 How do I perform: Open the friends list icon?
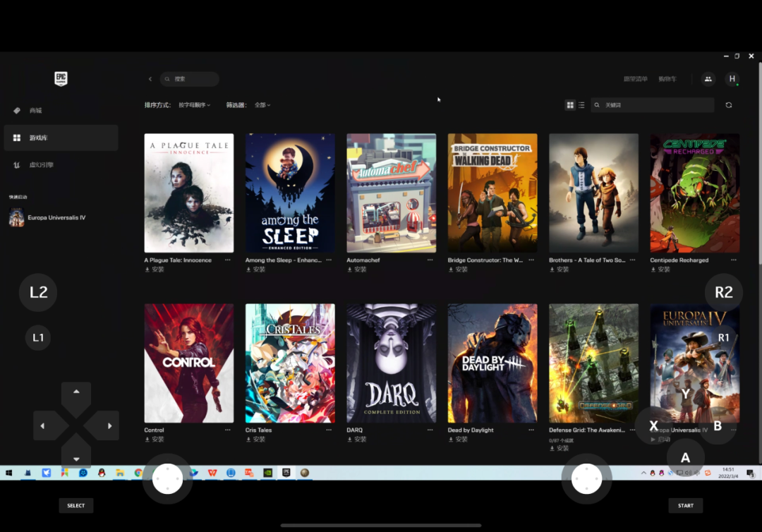708,79
